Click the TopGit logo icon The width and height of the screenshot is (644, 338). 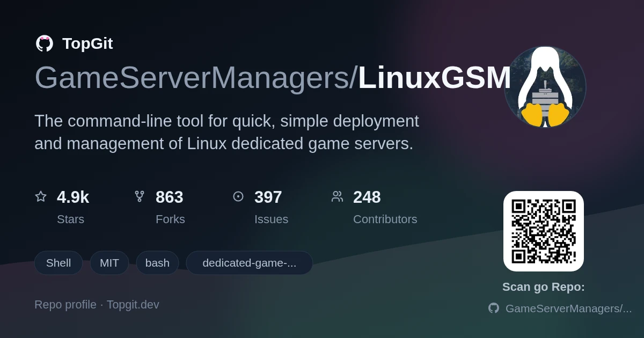click(x=45, y=43)
